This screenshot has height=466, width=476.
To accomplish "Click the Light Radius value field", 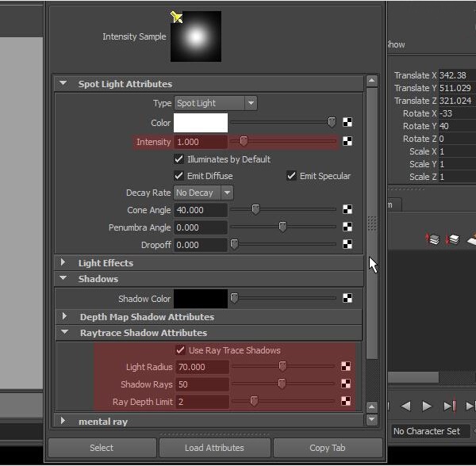I will [202, 367].
